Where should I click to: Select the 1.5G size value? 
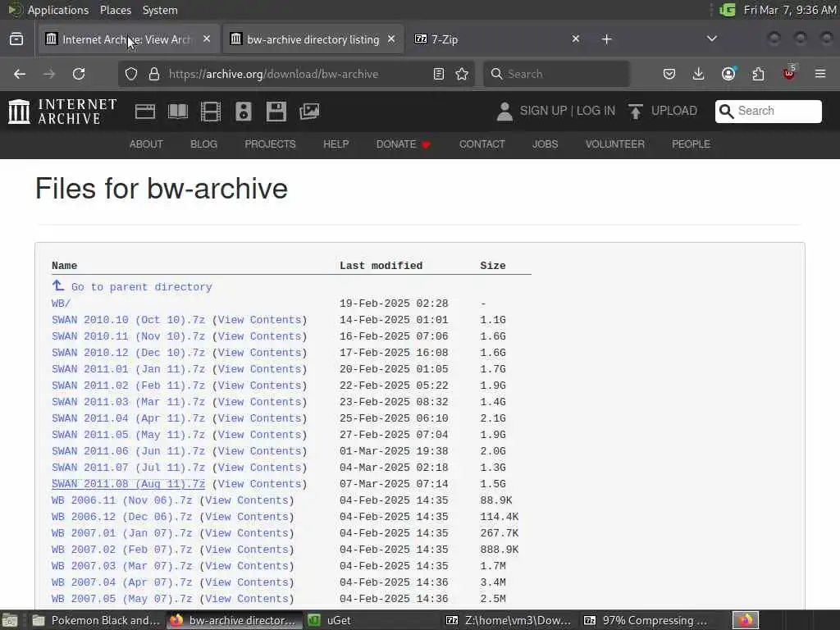point(493,484)
